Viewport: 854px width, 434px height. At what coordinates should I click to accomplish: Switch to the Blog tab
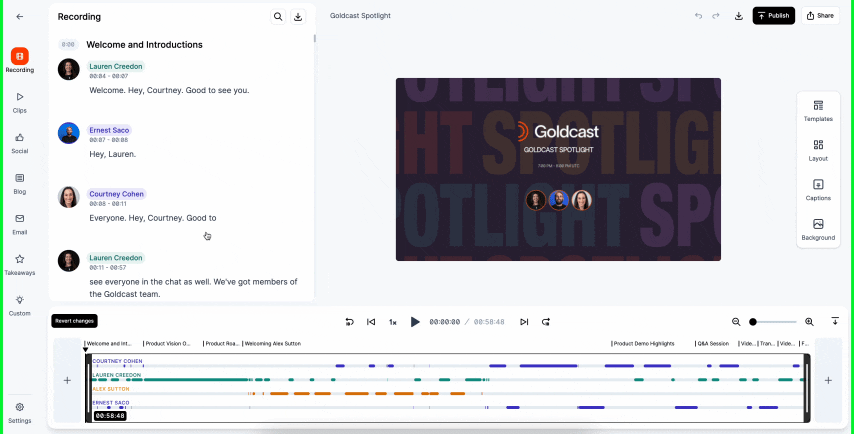click(x=20, y=182)
